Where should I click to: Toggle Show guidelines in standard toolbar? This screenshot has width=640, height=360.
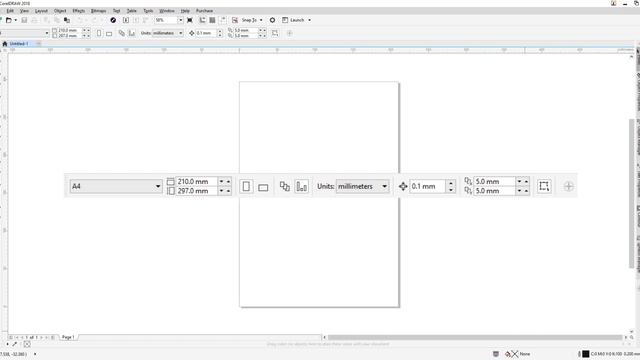click(x=222, y=20)
